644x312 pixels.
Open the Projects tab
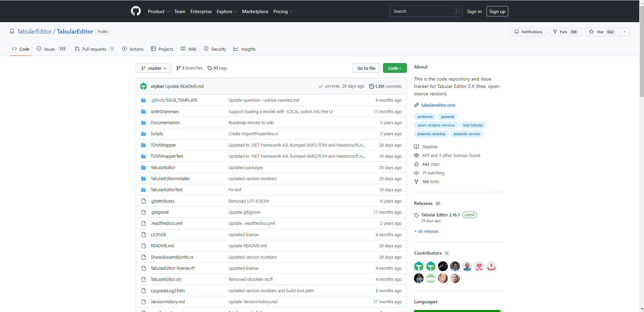[x=162, y=49]
